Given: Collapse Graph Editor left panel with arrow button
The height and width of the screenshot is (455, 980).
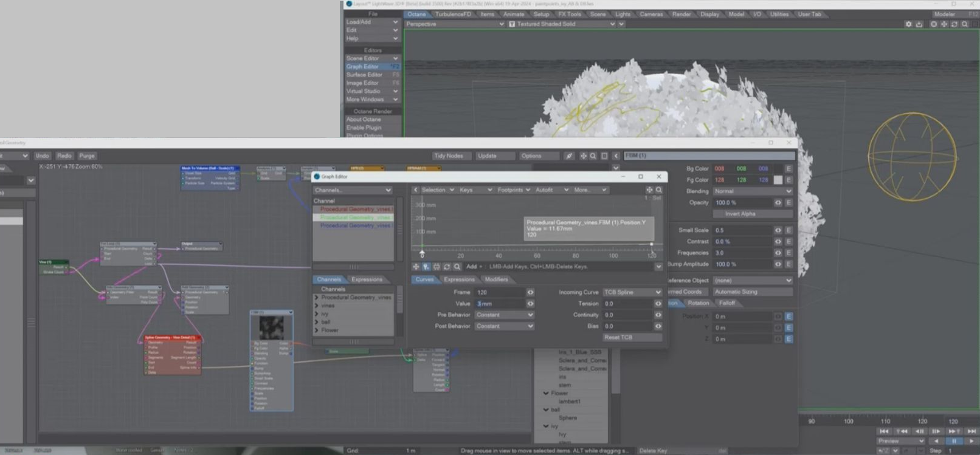Looking at the screenshot, I should 415,190.
